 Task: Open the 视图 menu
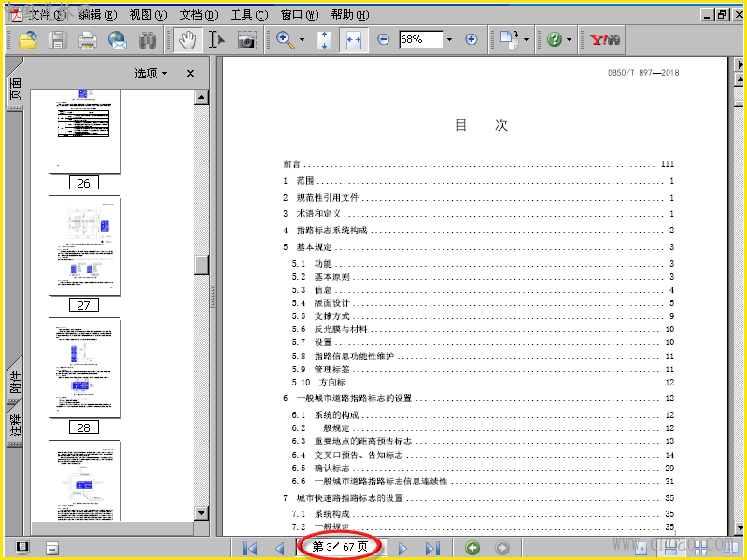pyautogui.click(x=148, y=15)
